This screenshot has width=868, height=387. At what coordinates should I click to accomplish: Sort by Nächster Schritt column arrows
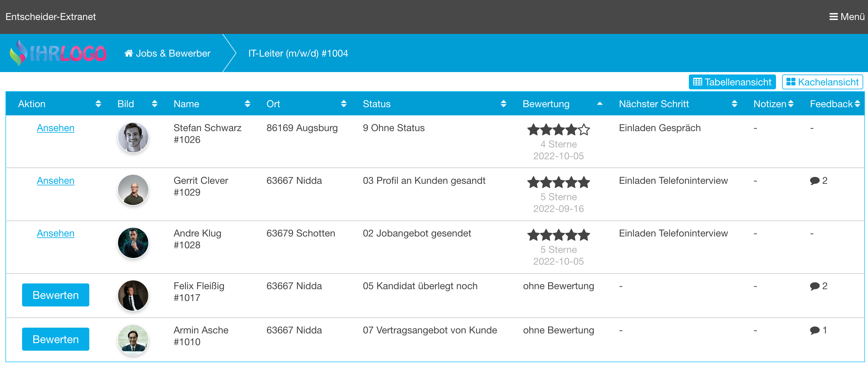[x=734, y=104]
